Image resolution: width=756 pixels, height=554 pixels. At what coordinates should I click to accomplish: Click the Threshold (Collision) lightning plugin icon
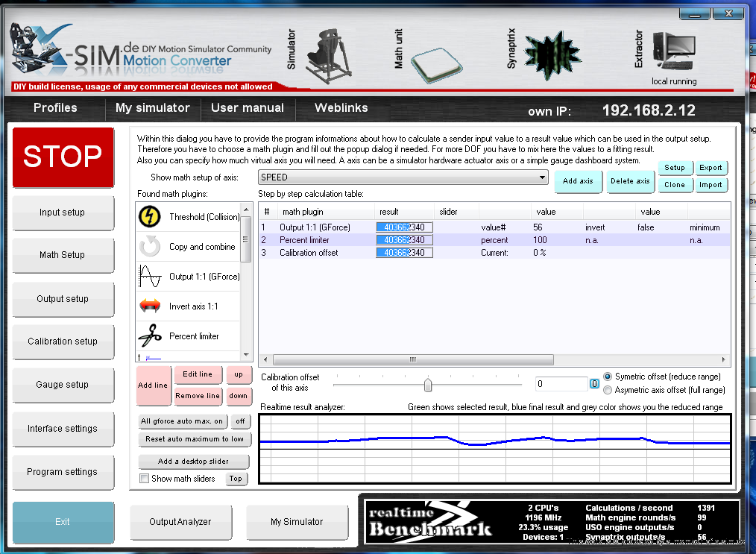(x=150, y=217)
